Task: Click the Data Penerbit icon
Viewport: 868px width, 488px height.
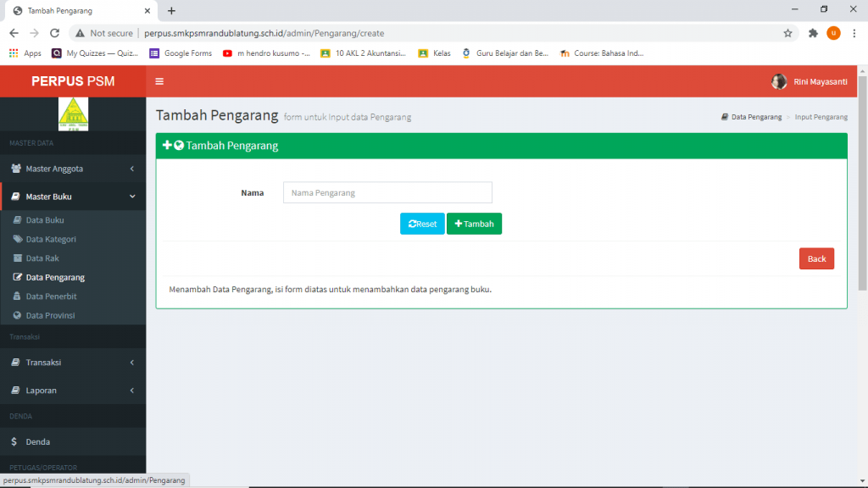Action: pyautogui.click(x=17, y=296)
